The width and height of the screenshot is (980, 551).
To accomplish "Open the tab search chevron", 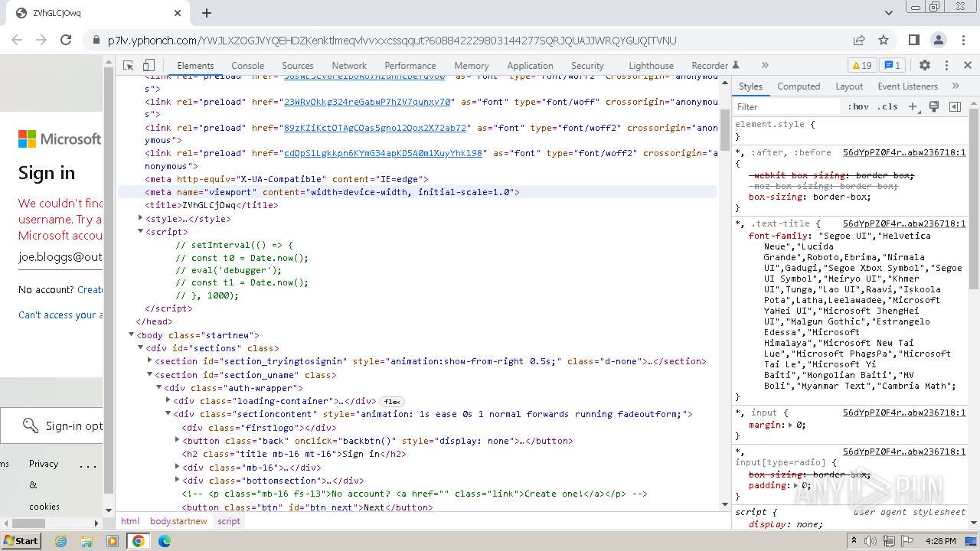I will [888, 13].
